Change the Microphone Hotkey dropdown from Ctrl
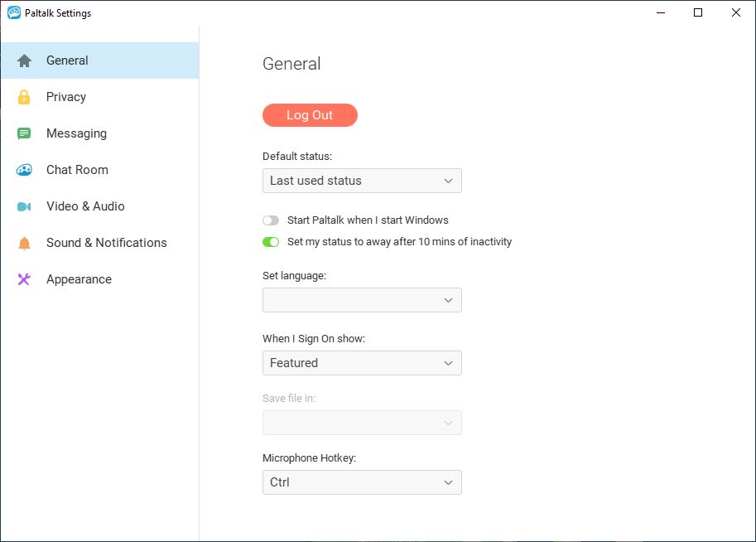756x542 pixels. coord(362,482)
